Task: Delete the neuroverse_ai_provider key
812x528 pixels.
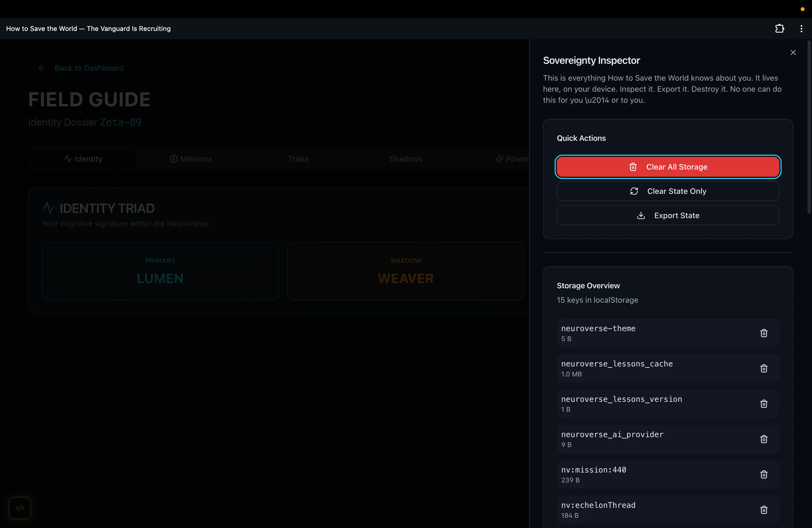Action: click(x=764, y=439)
